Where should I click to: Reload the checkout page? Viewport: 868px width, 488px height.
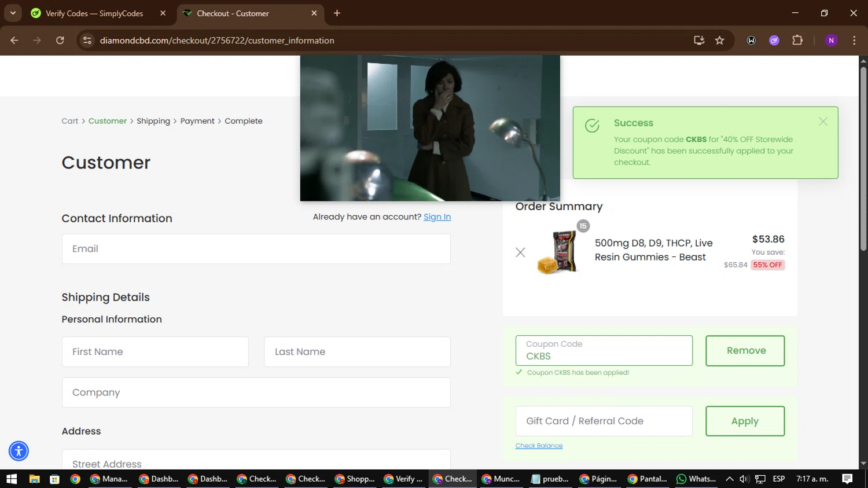pyautogui.click(x=60, y=41)
